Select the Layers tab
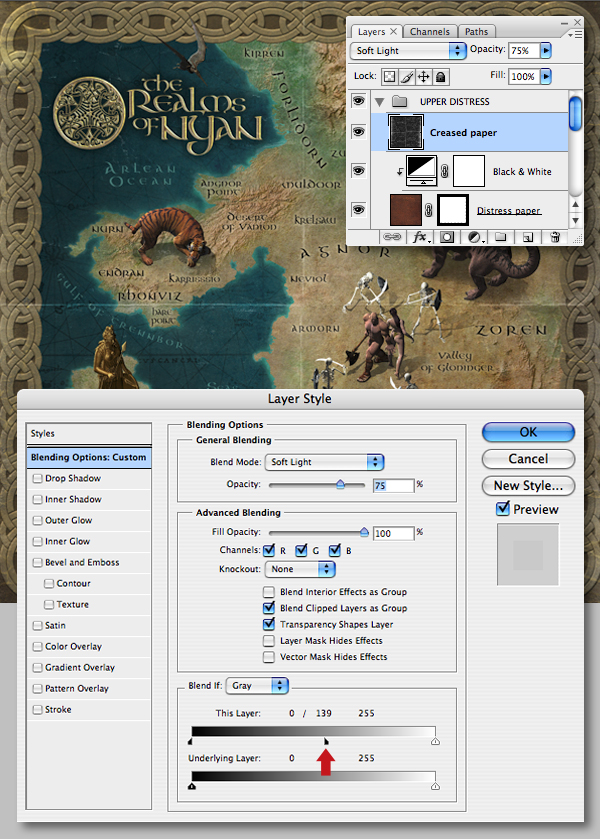600x839 pixels. click(x=371, y=32)
